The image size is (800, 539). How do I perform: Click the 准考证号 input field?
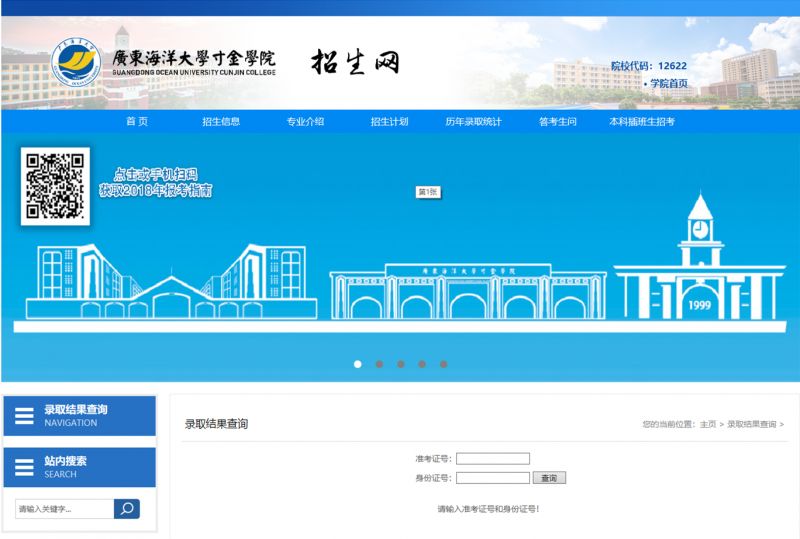point(493,458)
